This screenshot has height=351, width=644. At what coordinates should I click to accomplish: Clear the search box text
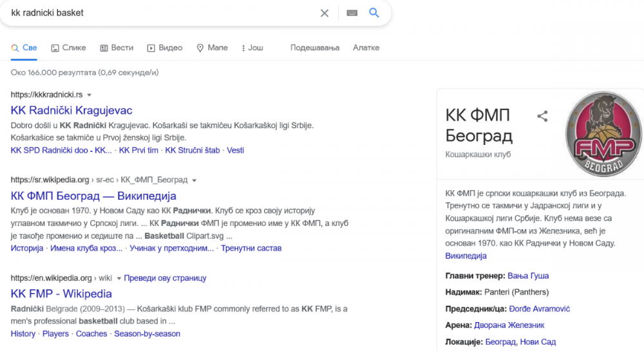325,13
